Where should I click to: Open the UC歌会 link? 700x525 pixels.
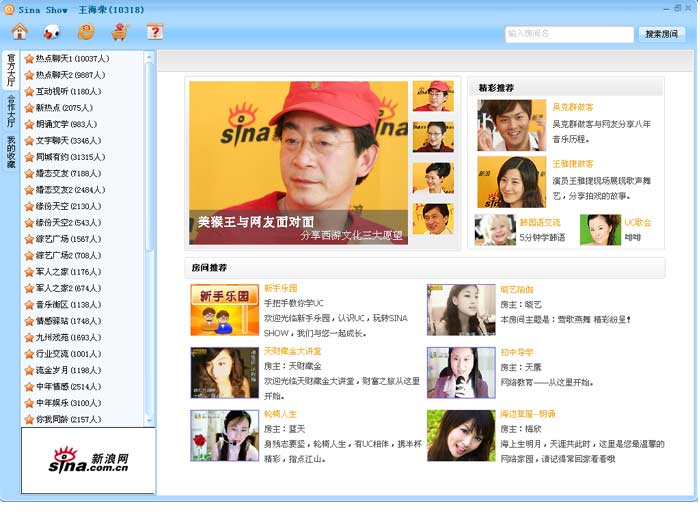tap(638, 222)
